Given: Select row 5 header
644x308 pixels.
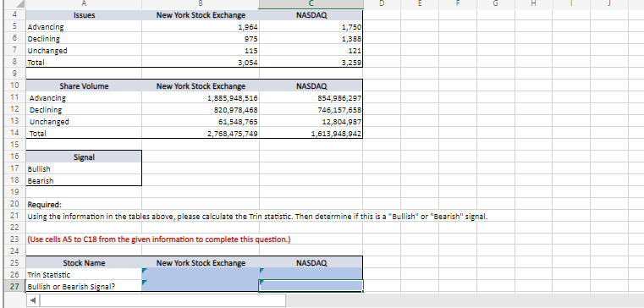Looking at the screenshot, I should 14,27.
